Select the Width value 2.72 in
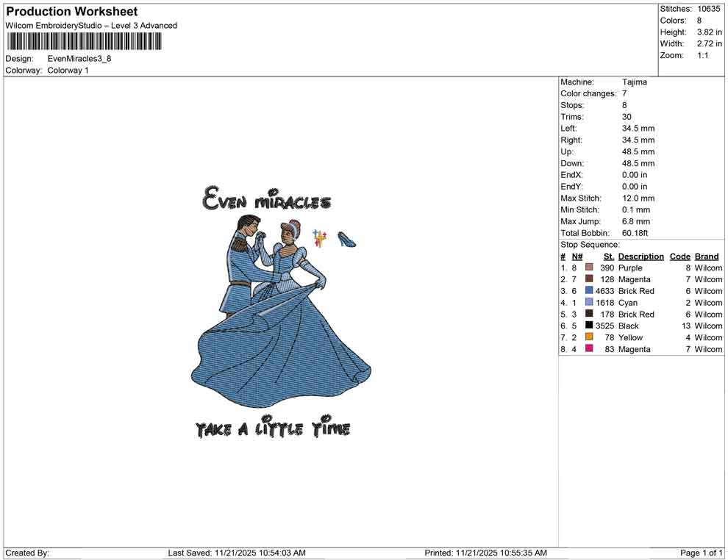This screenshot has width=728, height=560. tap(709, 43)
